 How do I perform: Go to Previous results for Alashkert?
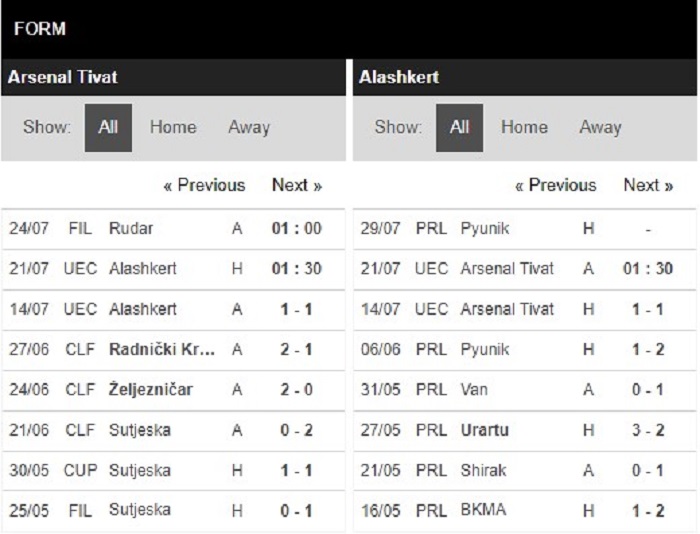click(556, 185)
